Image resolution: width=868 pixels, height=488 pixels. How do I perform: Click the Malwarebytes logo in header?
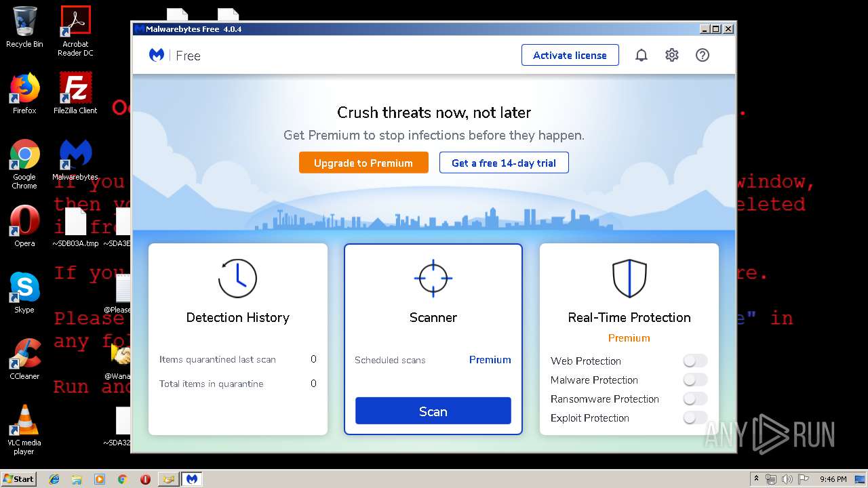(x=157, y=56)
